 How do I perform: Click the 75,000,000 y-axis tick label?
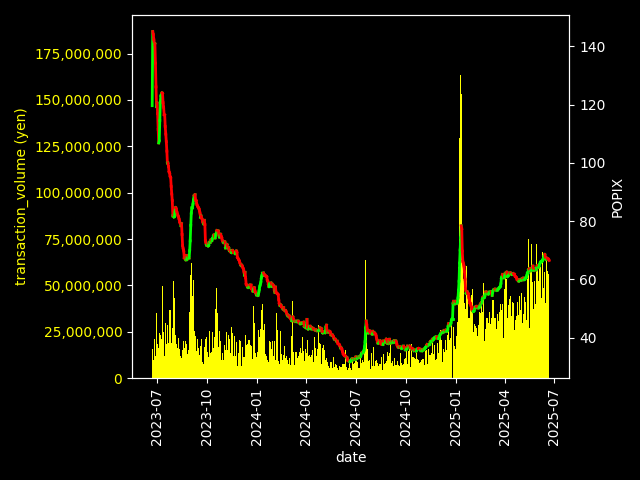click(83, 240)
